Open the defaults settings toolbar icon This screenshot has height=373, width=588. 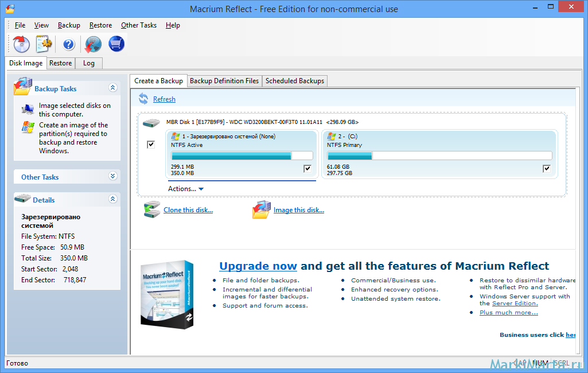[x=44, y=44]
